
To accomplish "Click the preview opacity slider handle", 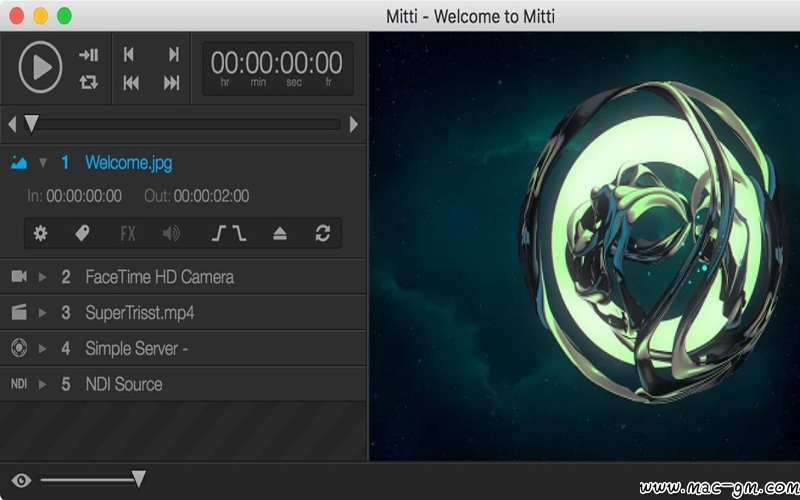I will (139, 480).
